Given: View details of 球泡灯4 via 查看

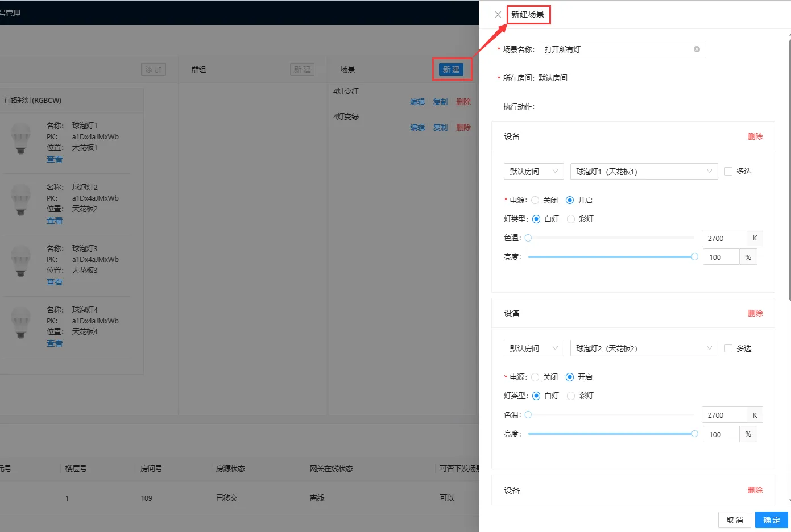Looking at the screenshot, I should pyautogui.click(x=55, y=343).
